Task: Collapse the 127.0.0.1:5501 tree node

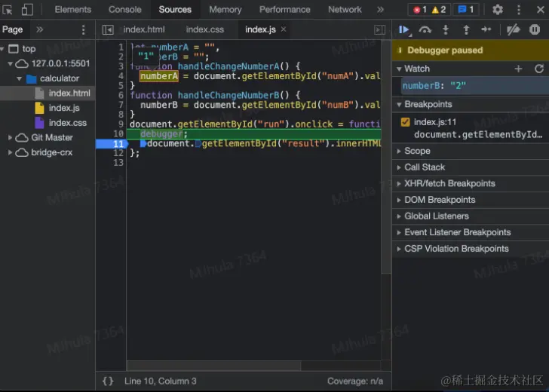Action: click(x=10, y=63)
